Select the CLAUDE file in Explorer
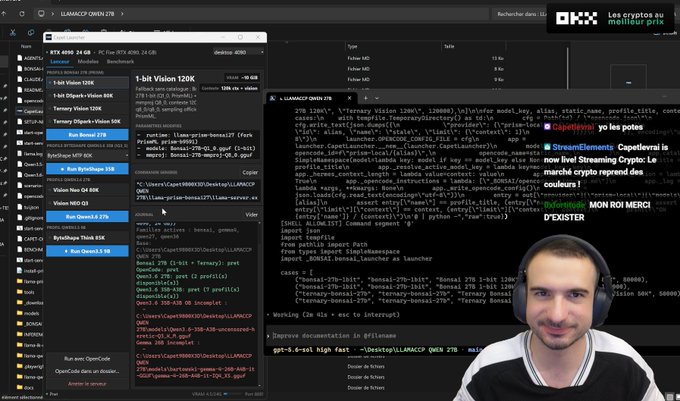The height and width of the screenshot is (401, 680). tap(30, 79)
